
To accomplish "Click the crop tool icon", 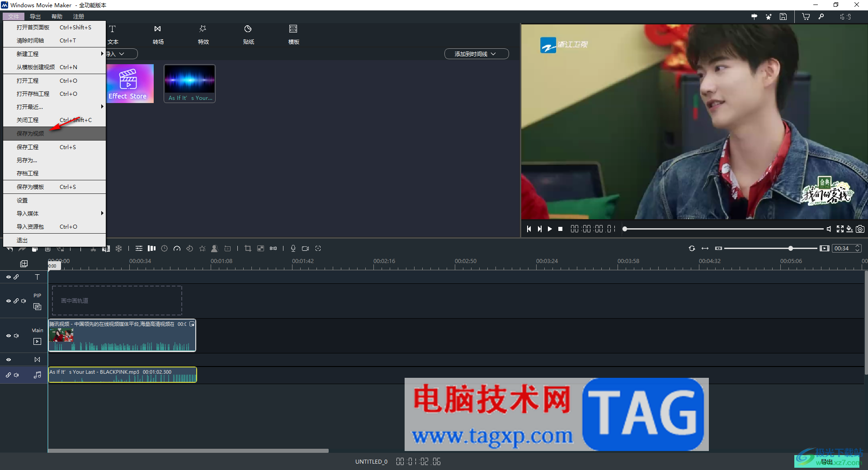I will (x=248, y=249).
